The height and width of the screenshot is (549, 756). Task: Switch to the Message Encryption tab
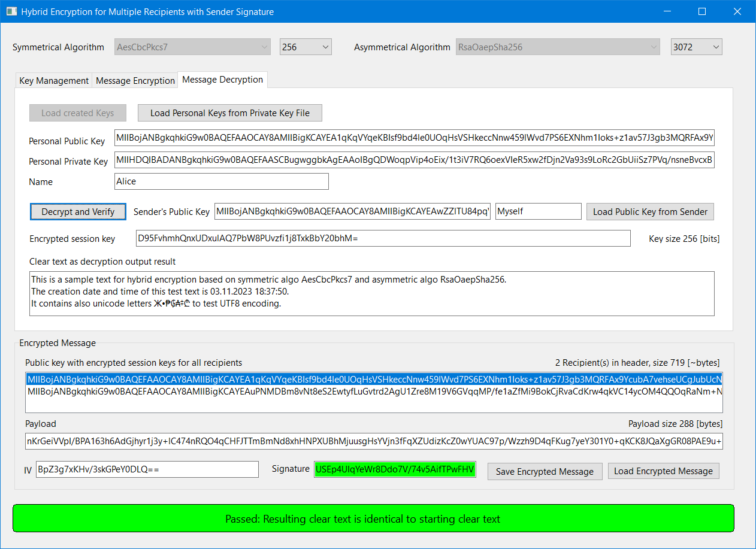(135, 80)
